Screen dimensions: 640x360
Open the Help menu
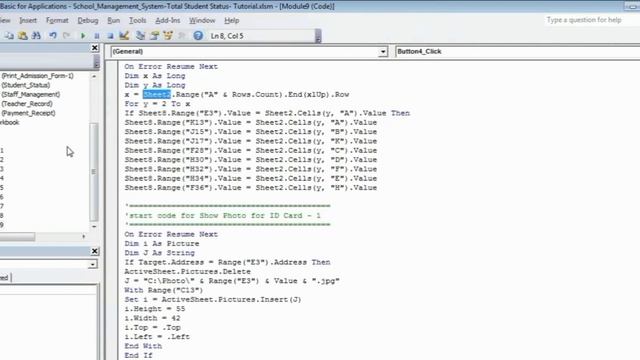point(231,20)
